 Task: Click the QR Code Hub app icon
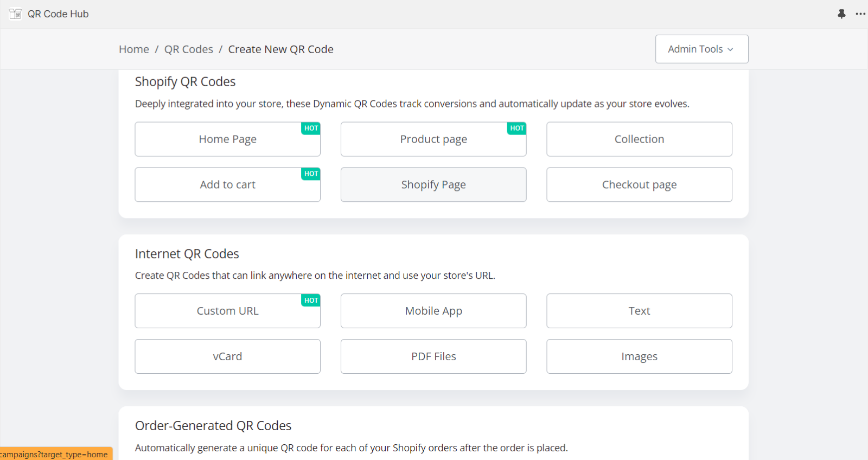pyautogui.click(x=15, y=14)
